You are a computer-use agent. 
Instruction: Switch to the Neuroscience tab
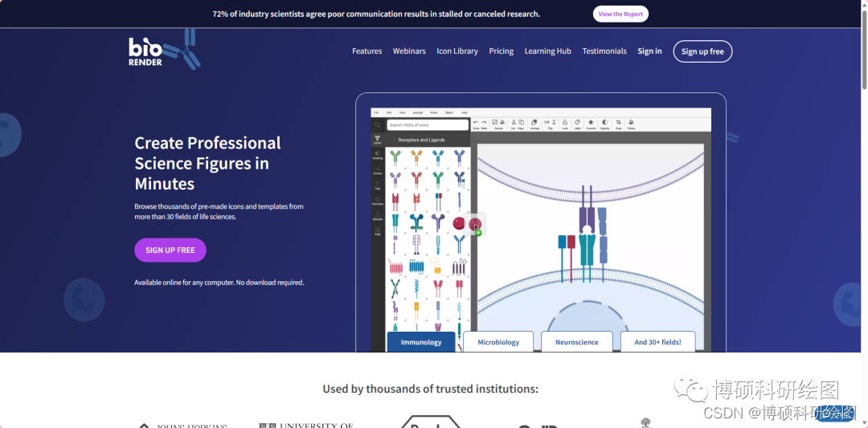point(577,342)
